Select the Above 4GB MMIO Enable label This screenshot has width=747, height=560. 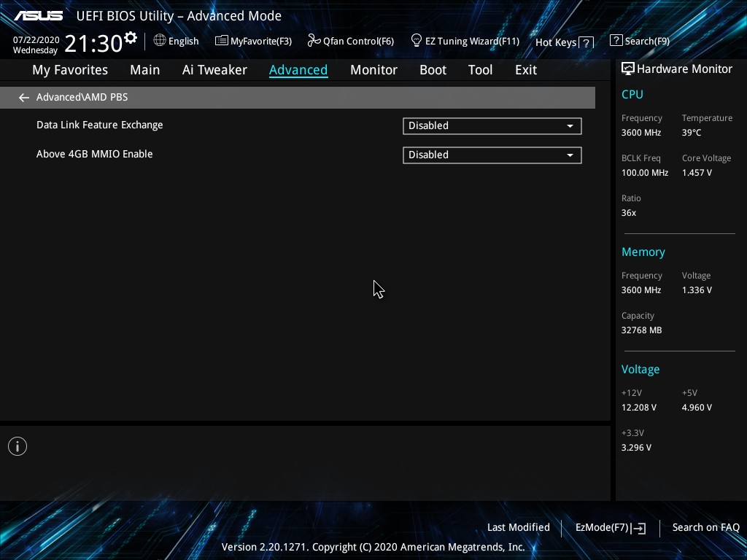(95, 155)
